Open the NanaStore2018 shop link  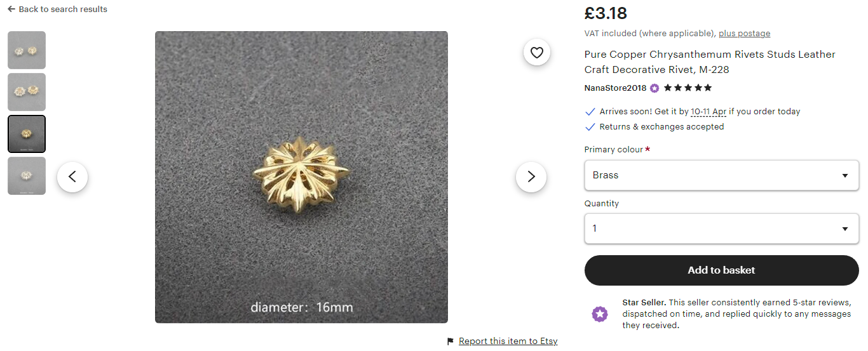(615, 88)
